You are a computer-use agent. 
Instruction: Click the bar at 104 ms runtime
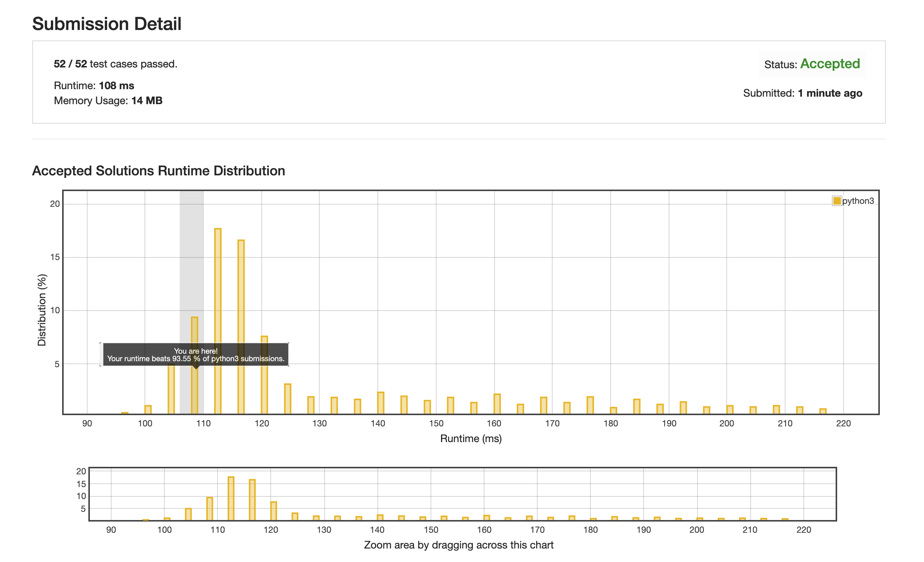[x=171, y=390]
